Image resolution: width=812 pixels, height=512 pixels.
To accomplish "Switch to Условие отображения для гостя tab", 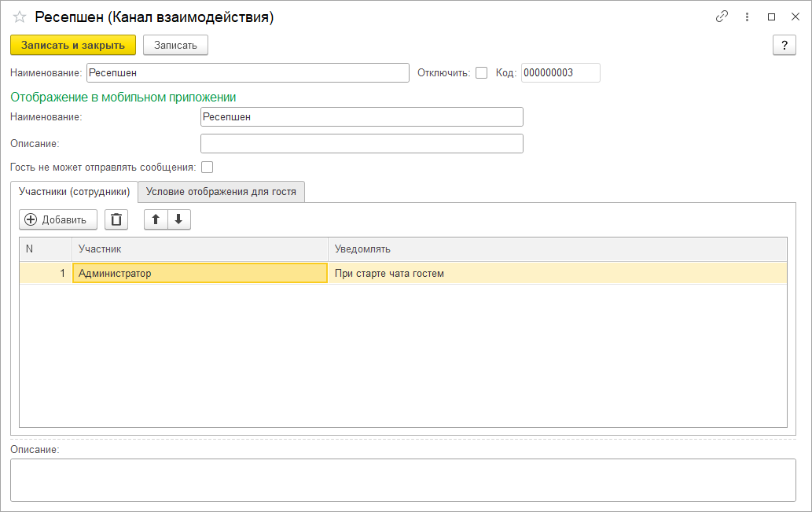I will 221,192.
